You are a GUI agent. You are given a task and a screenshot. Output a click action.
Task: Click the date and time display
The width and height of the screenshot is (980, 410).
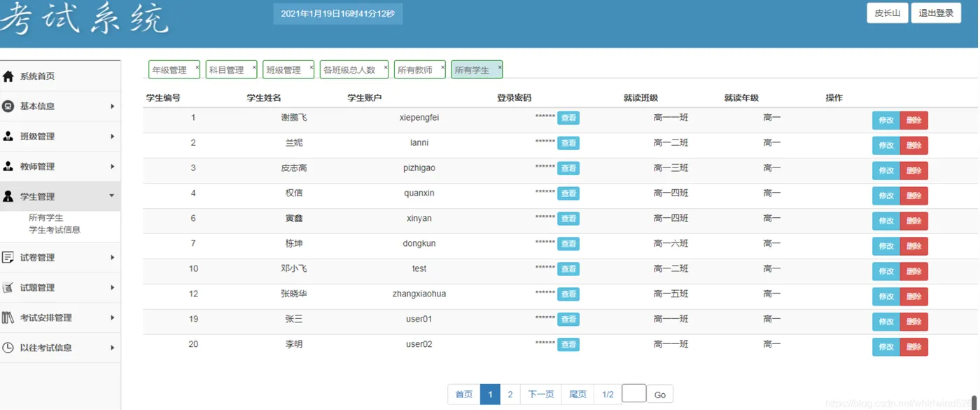[x=337, y=14]
